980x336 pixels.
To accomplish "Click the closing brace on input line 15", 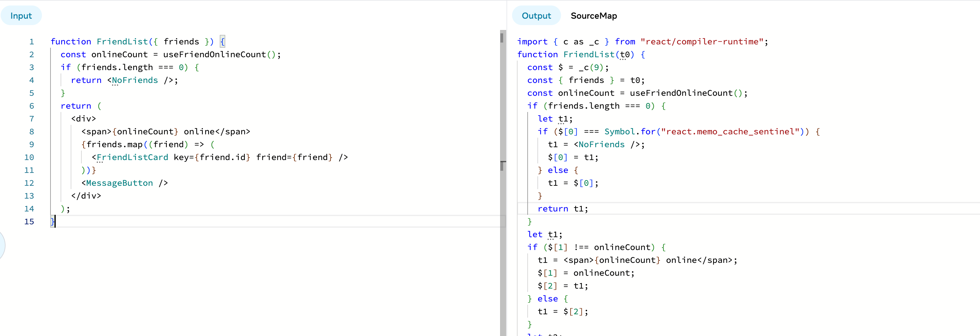I will click(x=53, y=222).
